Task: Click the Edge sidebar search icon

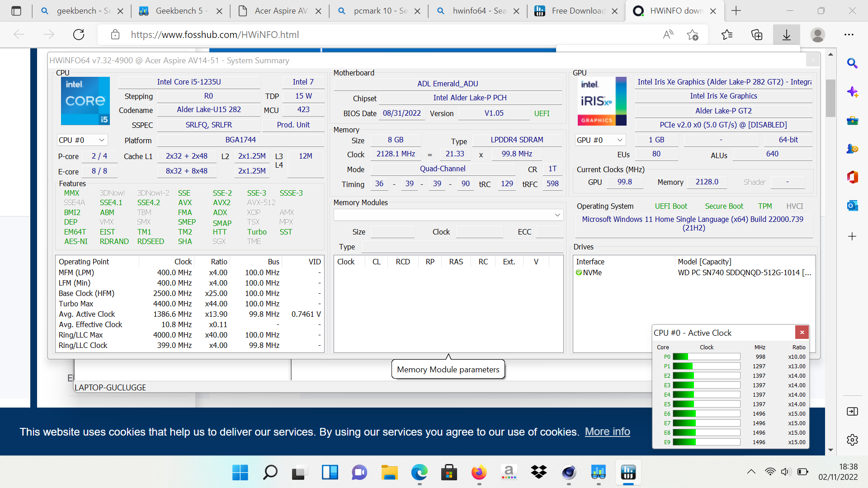Action: click(852, 63)
